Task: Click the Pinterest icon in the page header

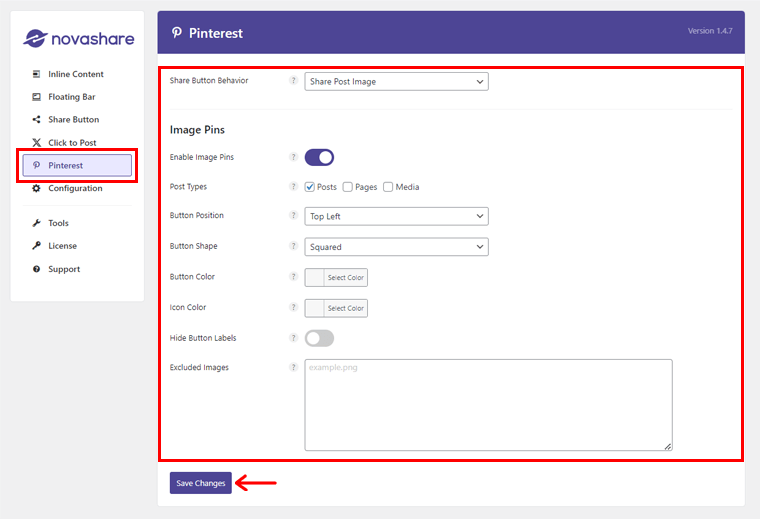Action: 177,33
